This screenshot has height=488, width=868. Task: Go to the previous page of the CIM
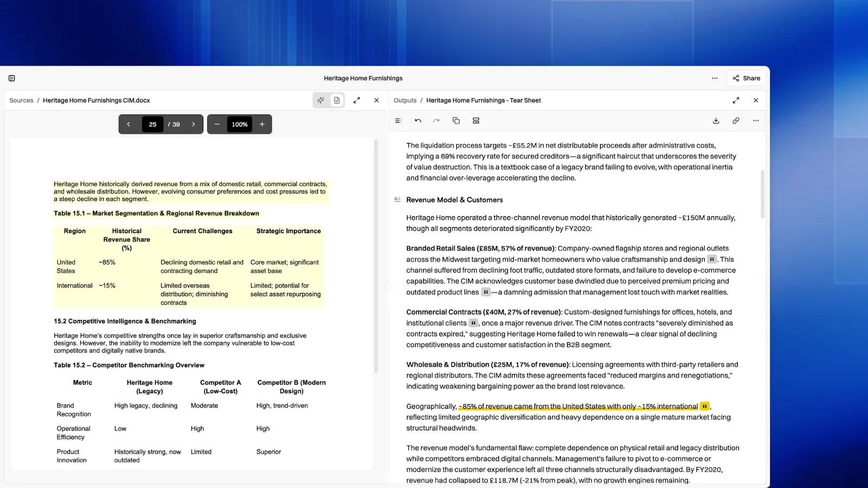[x=129, y=124]
